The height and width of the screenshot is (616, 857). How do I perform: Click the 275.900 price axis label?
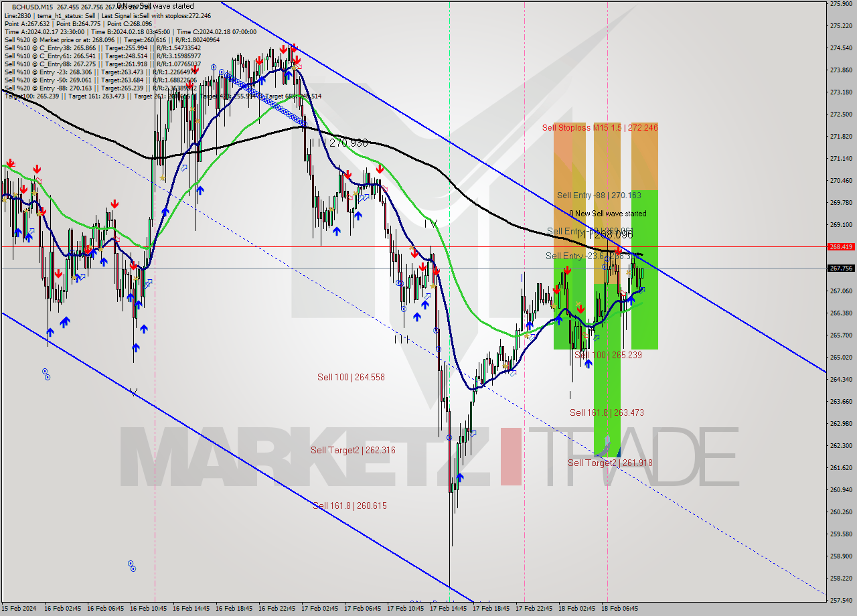point(841,3)
